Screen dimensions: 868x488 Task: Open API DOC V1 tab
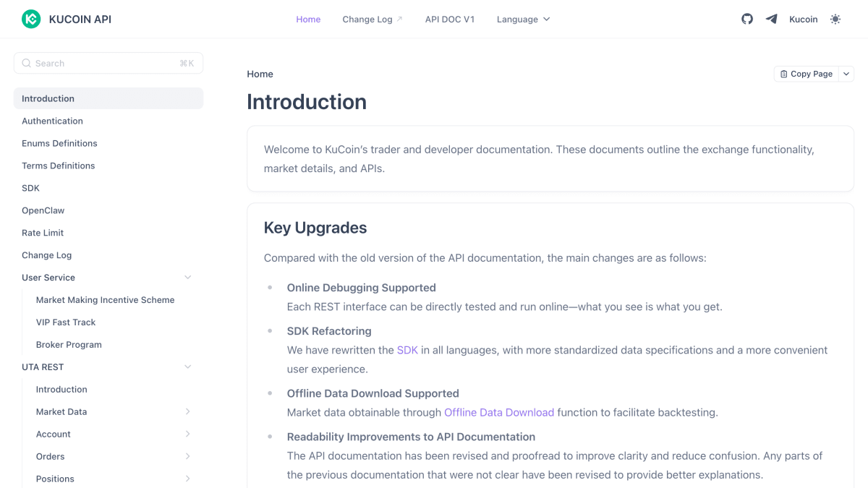click(x=450, y=20)
